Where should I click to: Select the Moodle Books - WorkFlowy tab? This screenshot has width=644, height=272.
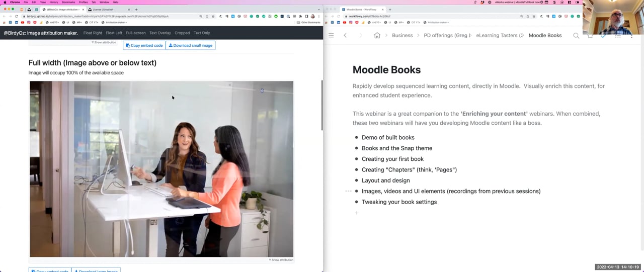pyautogui.click(x=363, y=10)
